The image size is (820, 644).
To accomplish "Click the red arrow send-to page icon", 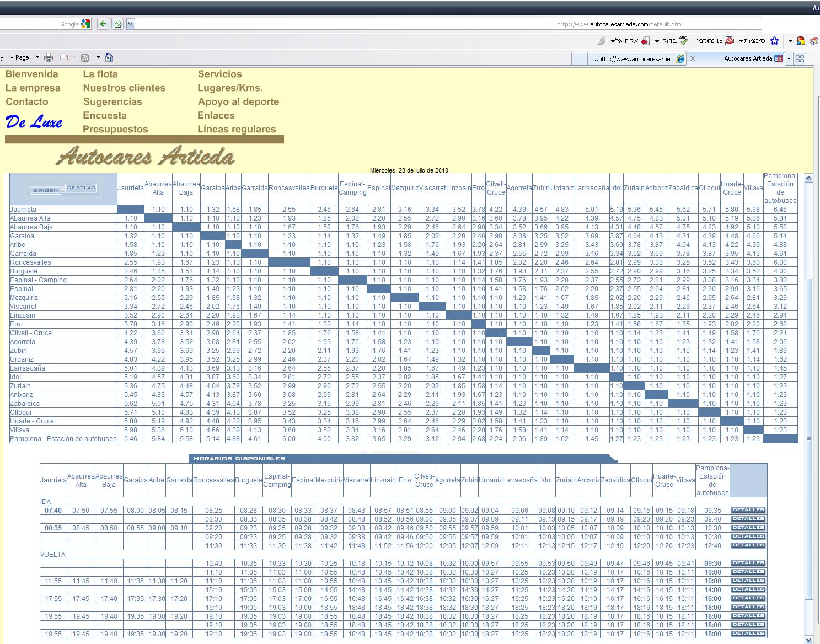I will [x=644, y=41].
